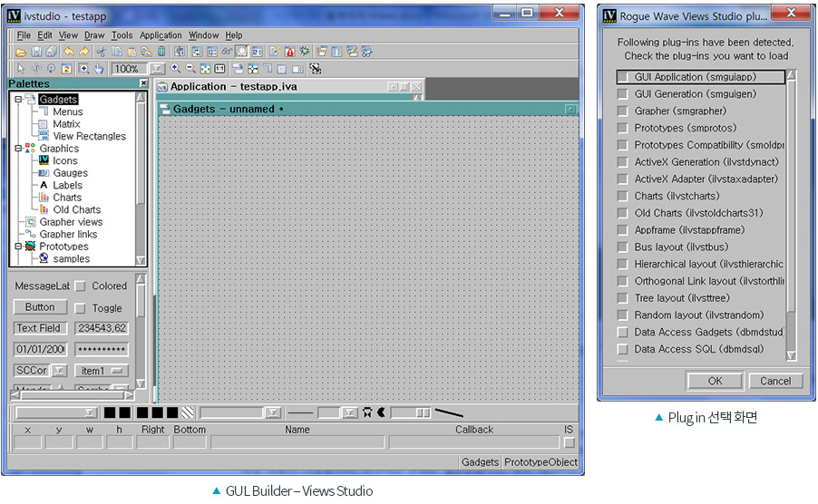Click the Redo arrow icon
Image resolution: width=818 pixels, height=504 pixels.
click(84, 51)
